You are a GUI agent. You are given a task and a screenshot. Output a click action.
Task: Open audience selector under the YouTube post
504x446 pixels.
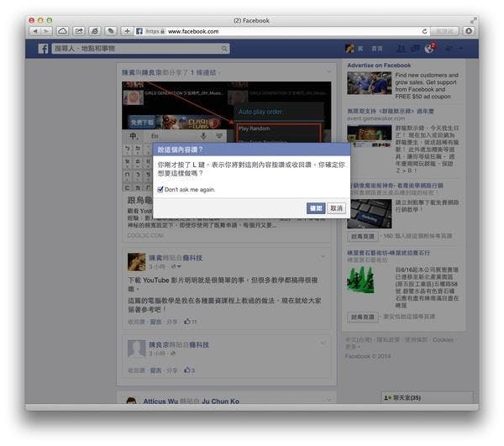(x=176, y=266)
